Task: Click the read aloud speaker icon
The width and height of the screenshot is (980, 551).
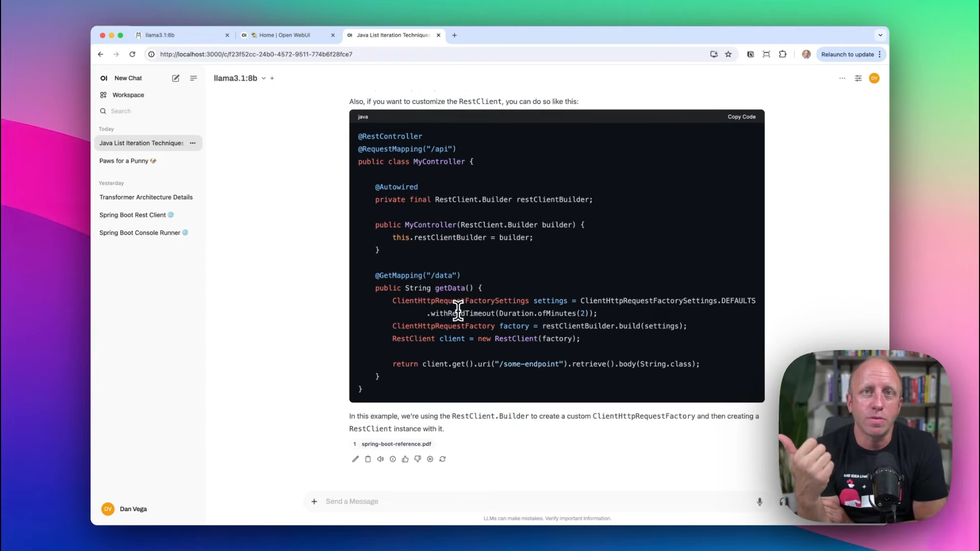Action: coord(380,459)
